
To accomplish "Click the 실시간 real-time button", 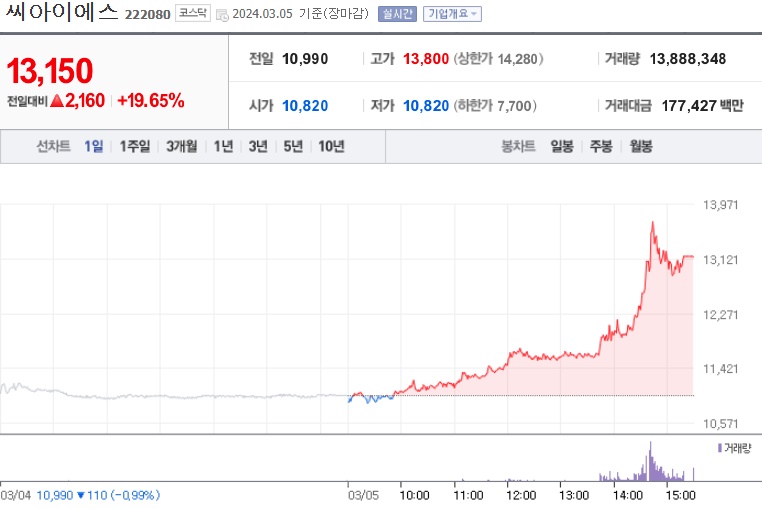I will click(397, 14).
